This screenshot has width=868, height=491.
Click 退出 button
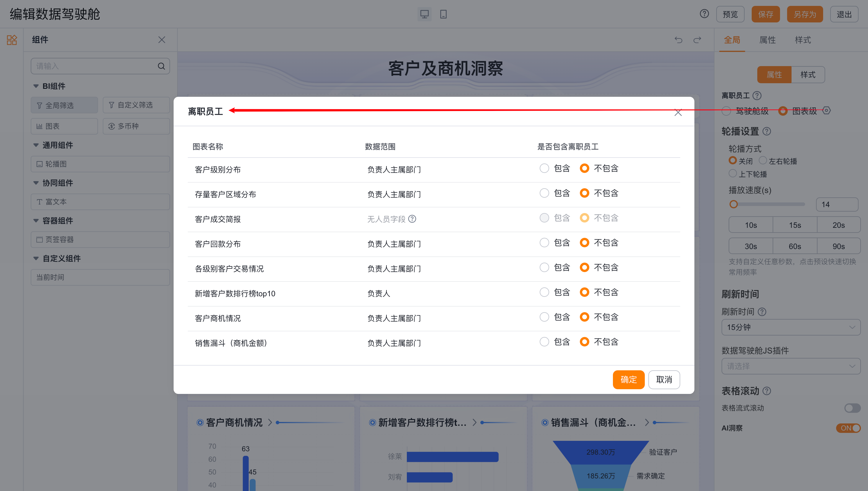coord(844,14)
